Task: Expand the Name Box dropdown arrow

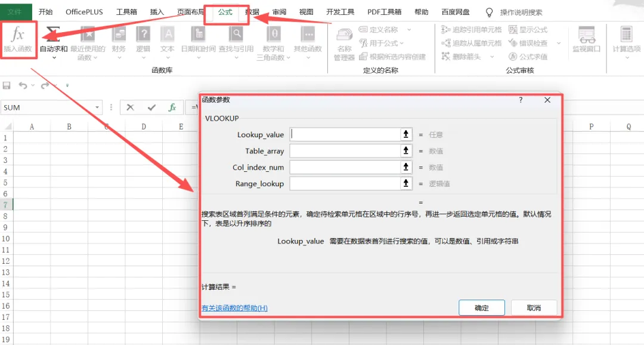Action: click(97, 107)
